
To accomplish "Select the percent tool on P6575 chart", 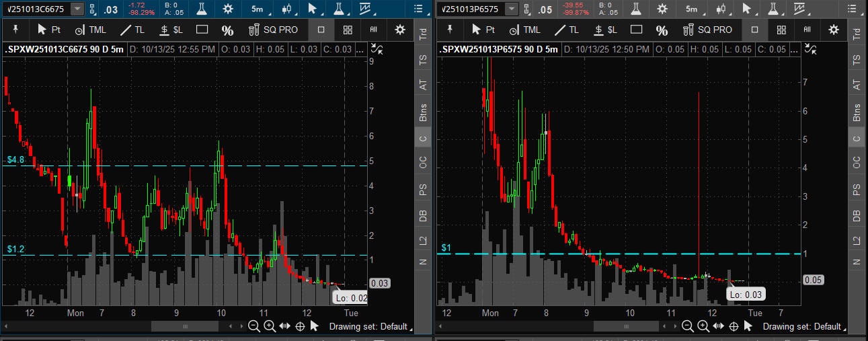I will (662, 30).
